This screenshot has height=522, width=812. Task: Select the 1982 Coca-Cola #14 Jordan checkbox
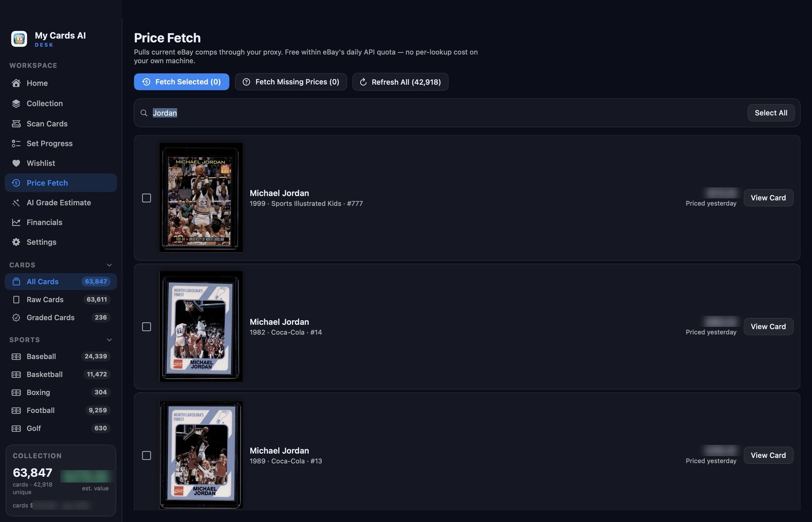[x=147, y=327]
